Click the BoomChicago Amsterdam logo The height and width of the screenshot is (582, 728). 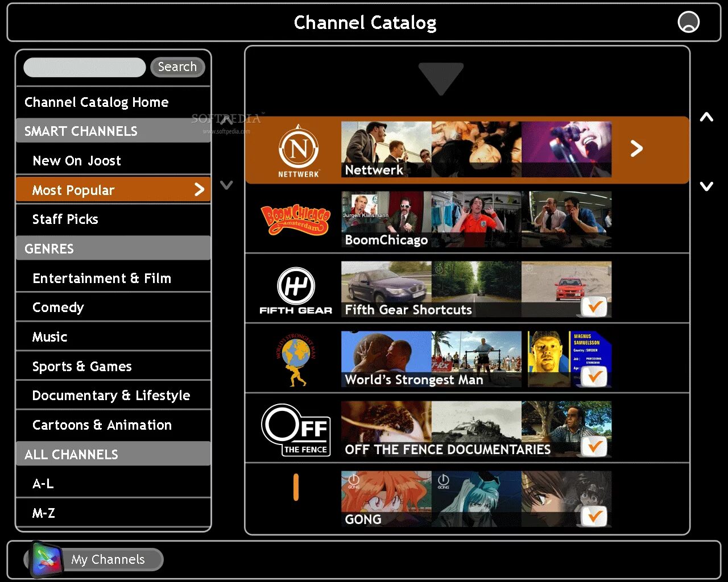coord(295,220)
